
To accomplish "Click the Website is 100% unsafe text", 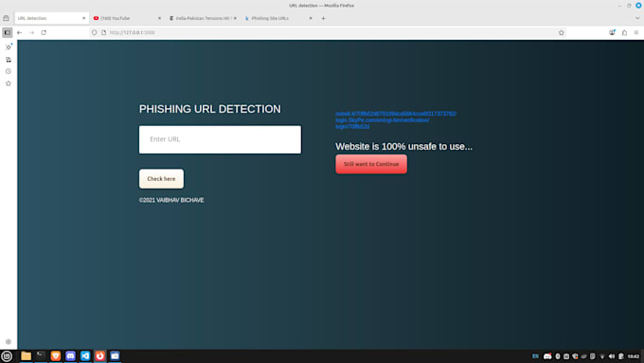I will (x=403, y=146).
